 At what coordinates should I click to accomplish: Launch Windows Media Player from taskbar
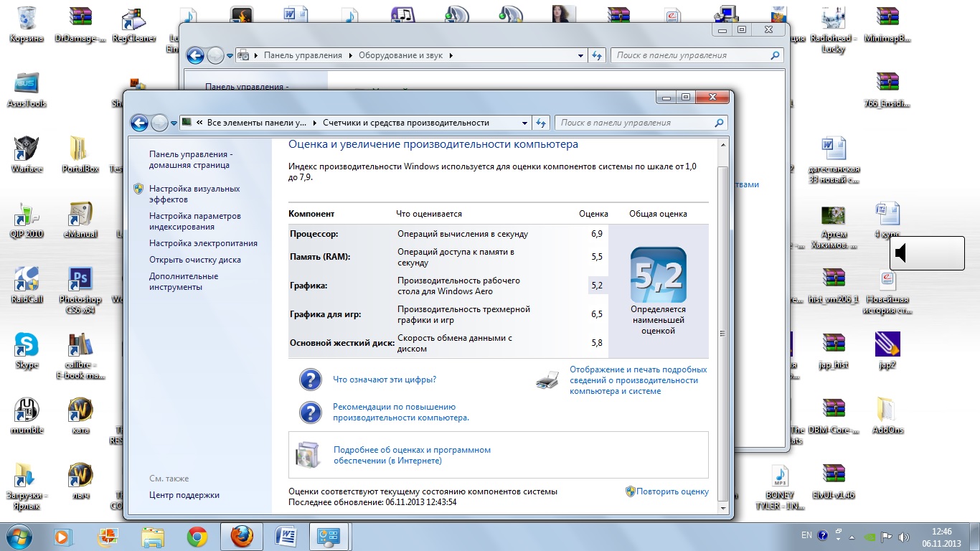click(62, 536)
